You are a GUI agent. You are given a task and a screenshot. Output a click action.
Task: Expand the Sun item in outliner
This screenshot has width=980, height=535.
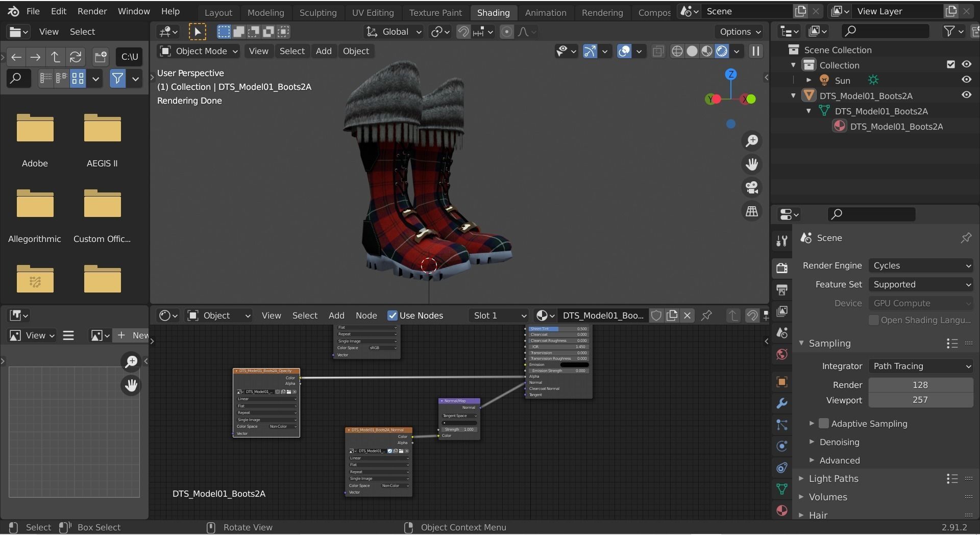pos(808,80)
